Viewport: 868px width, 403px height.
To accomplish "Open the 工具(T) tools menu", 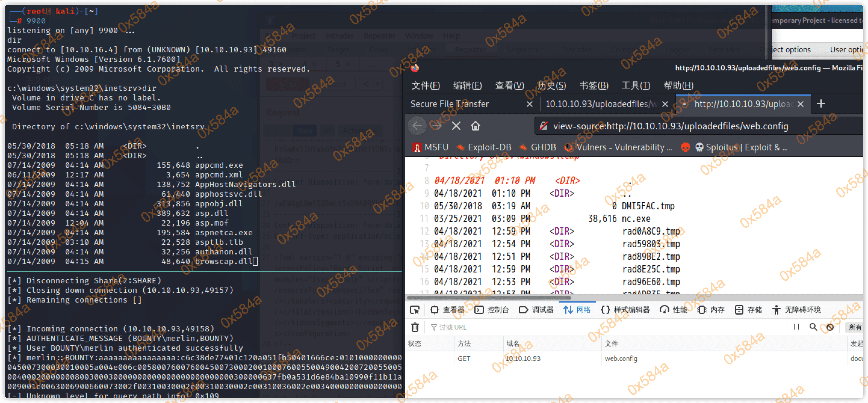I will 636,85.
